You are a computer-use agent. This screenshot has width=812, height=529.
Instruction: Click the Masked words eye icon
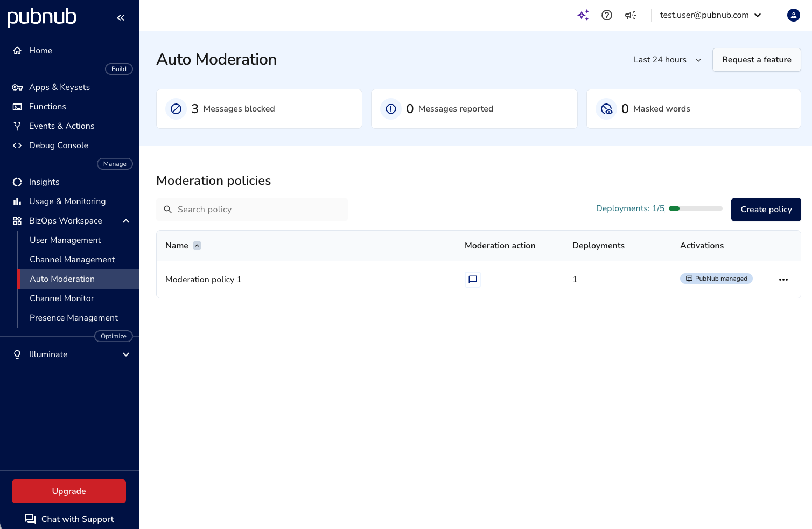point(606,109)
